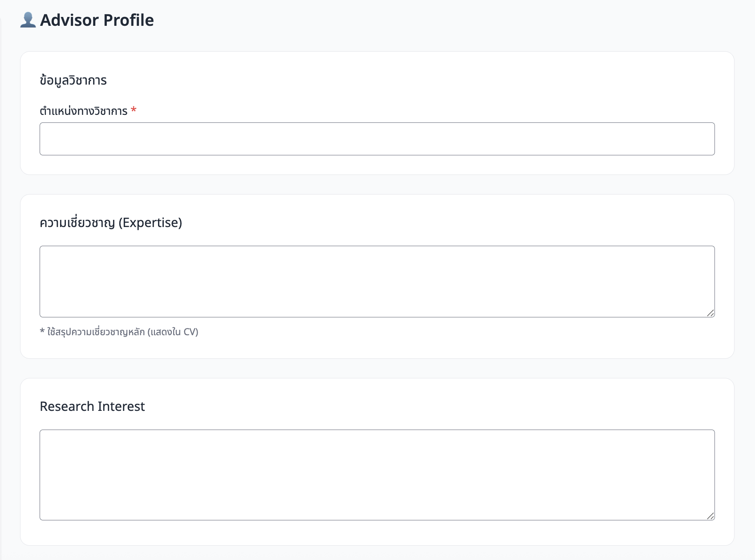Grab the Expertise textarea resize handle
The image size is (755, 560).
(x=710, y=313)
